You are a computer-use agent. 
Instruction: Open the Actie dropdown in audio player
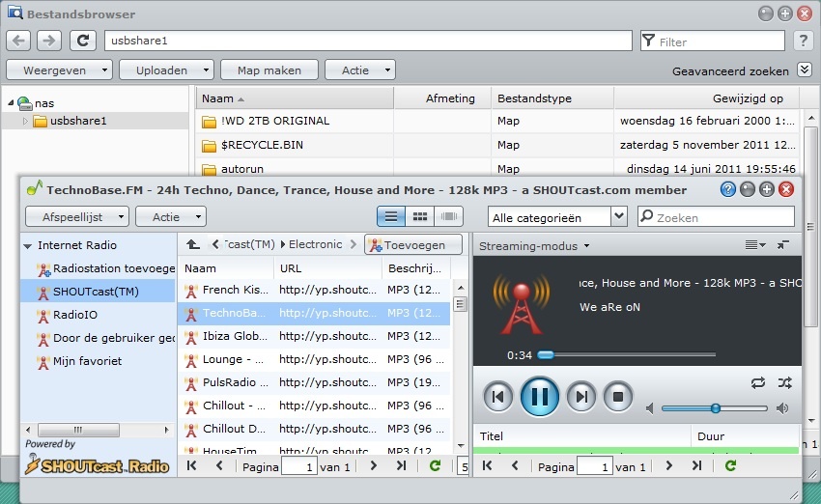click(x=171, y=216)
